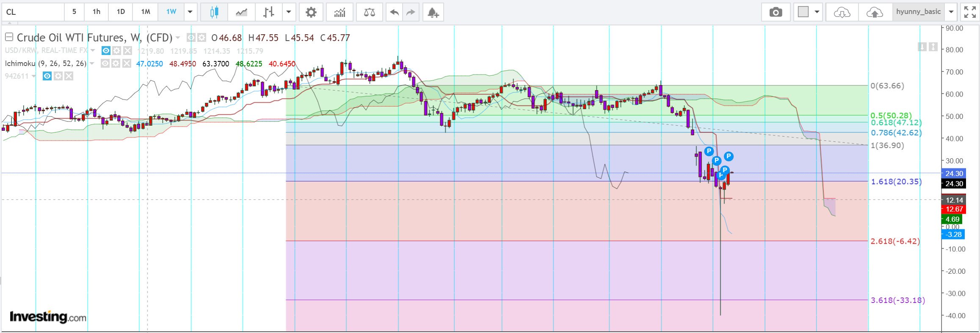Viewport: 980px width, 333px height.
Task: Select the 1h timeframe
Action: point(97,12)
